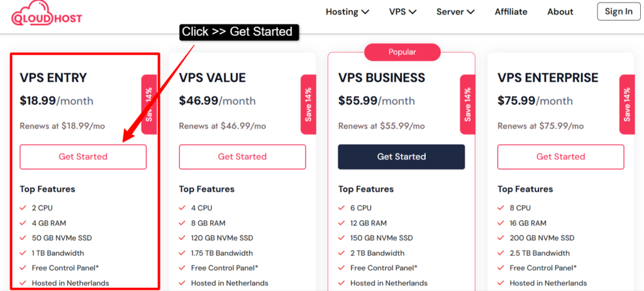Click the checkmark beside 16 GB RAM

point(501,224)
